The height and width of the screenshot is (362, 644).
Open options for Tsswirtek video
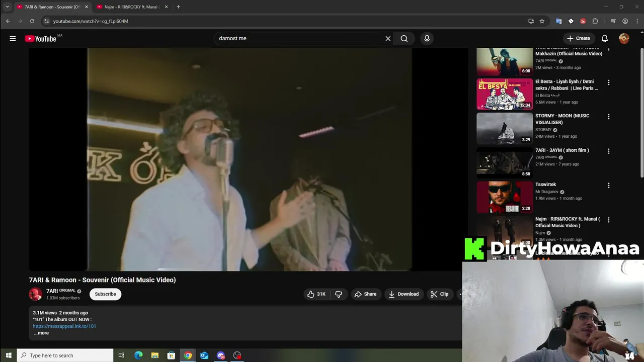[x=608, y=186]
